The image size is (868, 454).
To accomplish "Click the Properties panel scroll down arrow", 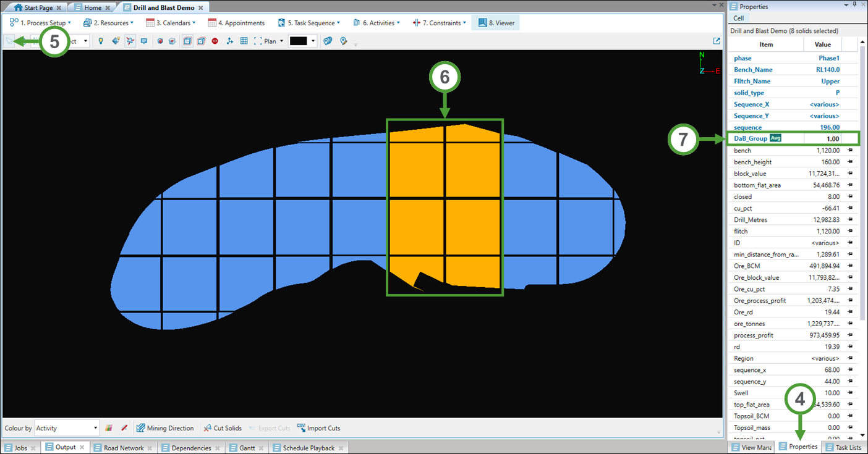I will [862, 435].
